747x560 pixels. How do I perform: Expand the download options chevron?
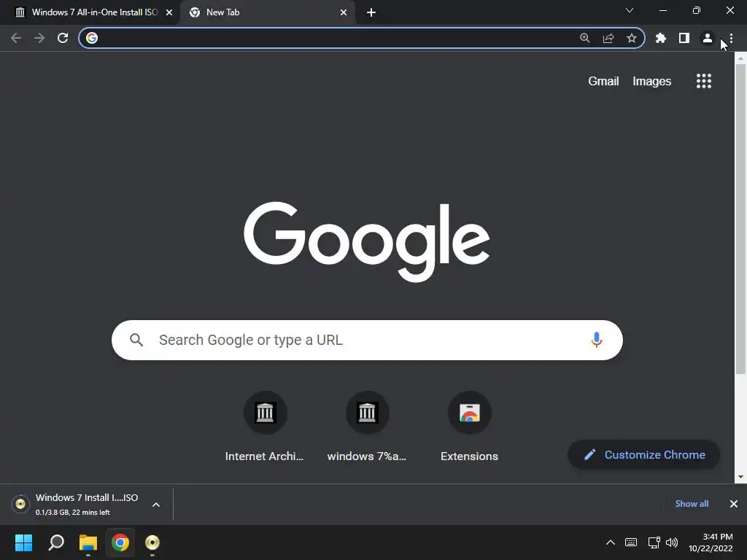tap(156, 505)
